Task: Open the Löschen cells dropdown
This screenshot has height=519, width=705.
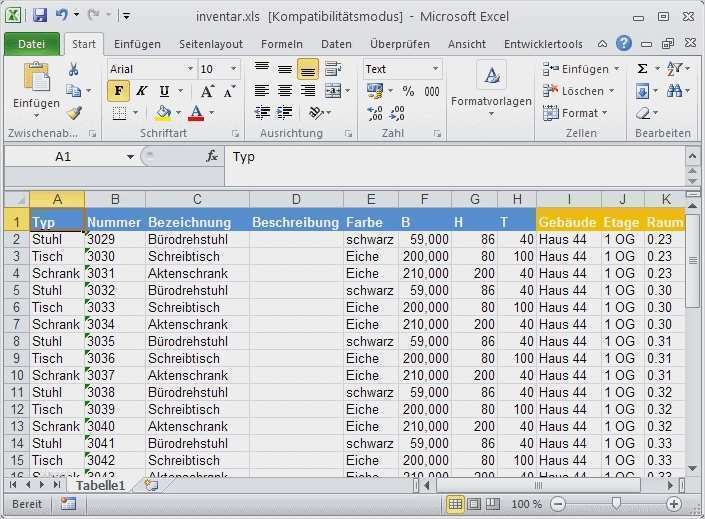Action: point(612,91)
